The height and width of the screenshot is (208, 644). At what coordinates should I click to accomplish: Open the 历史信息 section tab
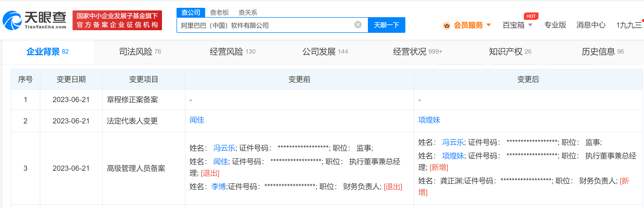tap(603, 52)
